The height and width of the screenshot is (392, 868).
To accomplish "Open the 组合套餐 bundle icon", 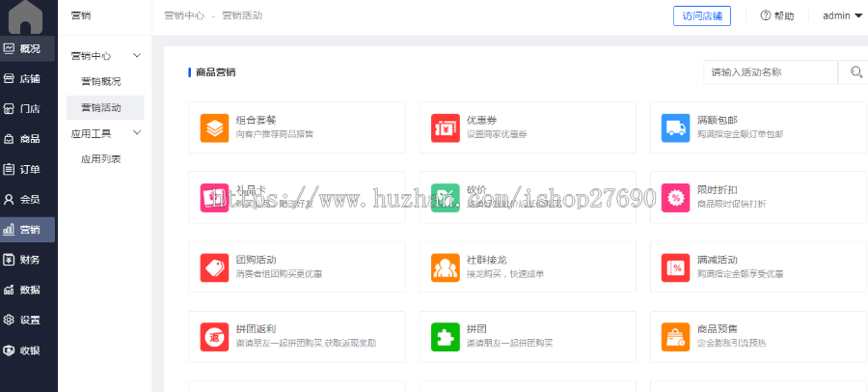I will (214, 128).
